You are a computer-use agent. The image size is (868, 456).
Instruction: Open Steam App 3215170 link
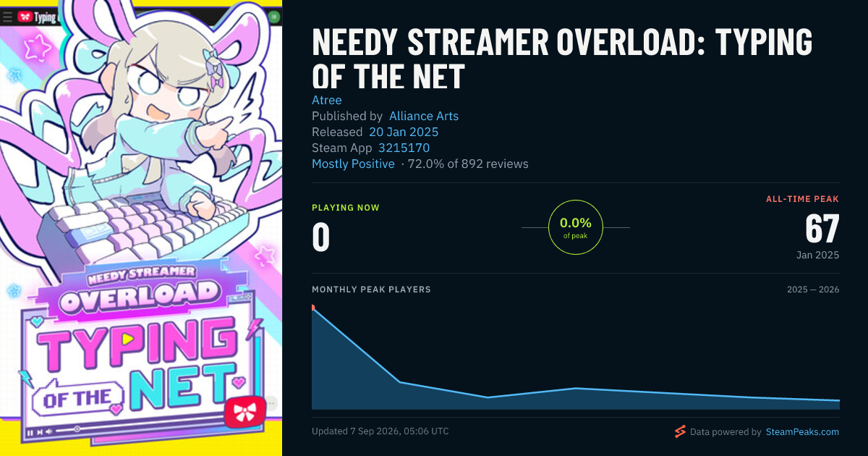(404, 148)
